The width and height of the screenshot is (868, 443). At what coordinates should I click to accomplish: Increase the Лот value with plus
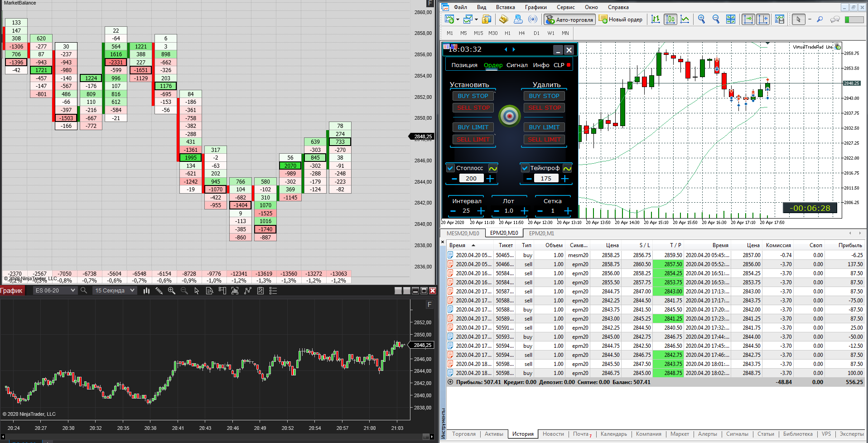tap(525, 211)
